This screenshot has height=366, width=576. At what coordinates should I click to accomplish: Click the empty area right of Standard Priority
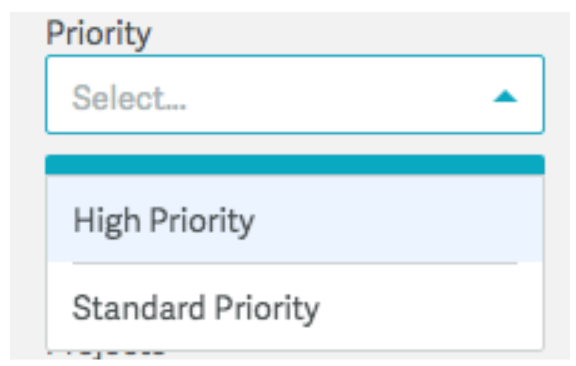430,307
